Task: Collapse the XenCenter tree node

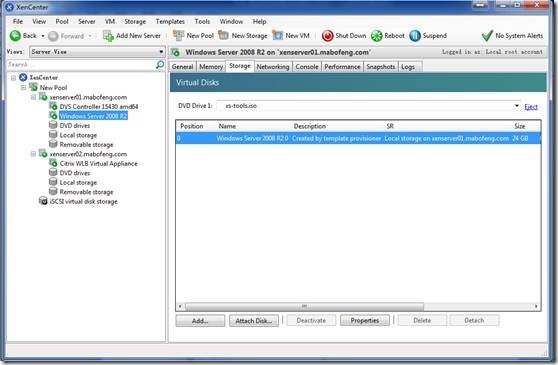Action: coord(14,78)
